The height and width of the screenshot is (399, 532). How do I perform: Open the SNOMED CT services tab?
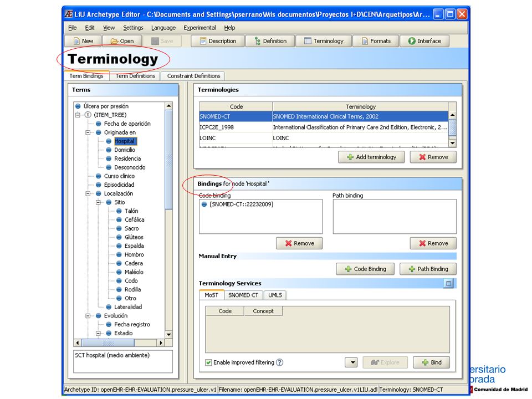(x=243, y=295)
